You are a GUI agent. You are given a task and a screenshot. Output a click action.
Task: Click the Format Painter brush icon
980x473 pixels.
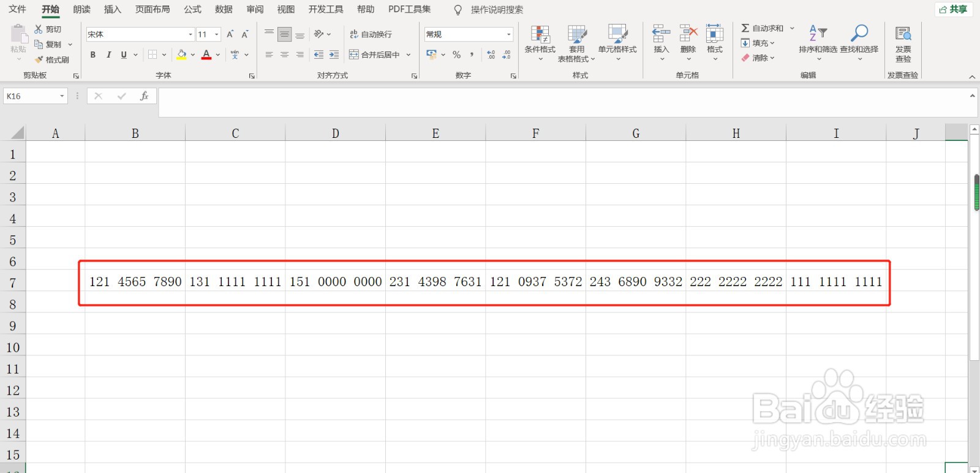39,59
